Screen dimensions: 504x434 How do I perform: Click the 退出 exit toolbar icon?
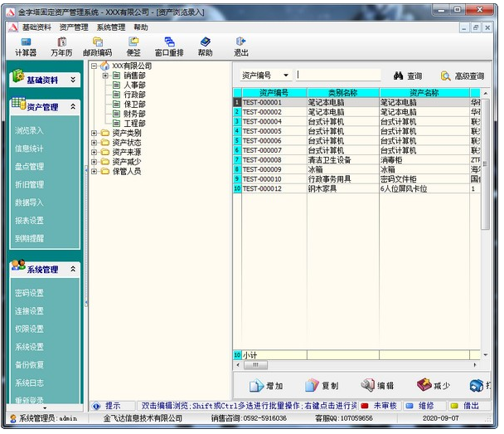tap(240, 46)
